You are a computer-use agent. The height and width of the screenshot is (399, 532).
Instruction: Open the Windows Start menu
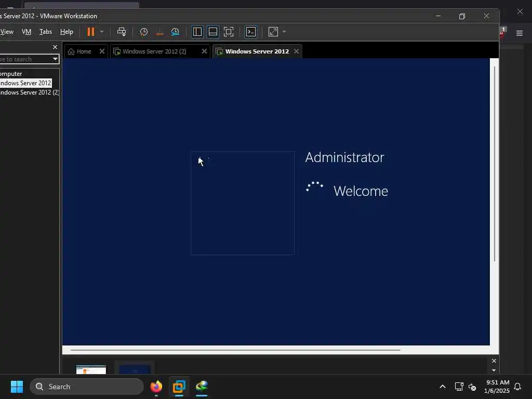(x=17, y=387)
